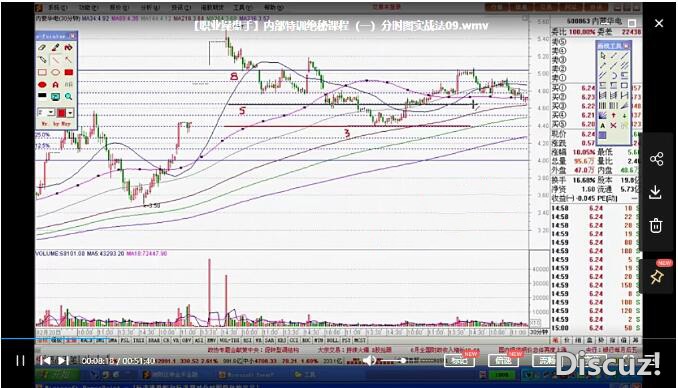Share this video using share icon
This screenshot has height=388, width=678.
click(656, 159)
